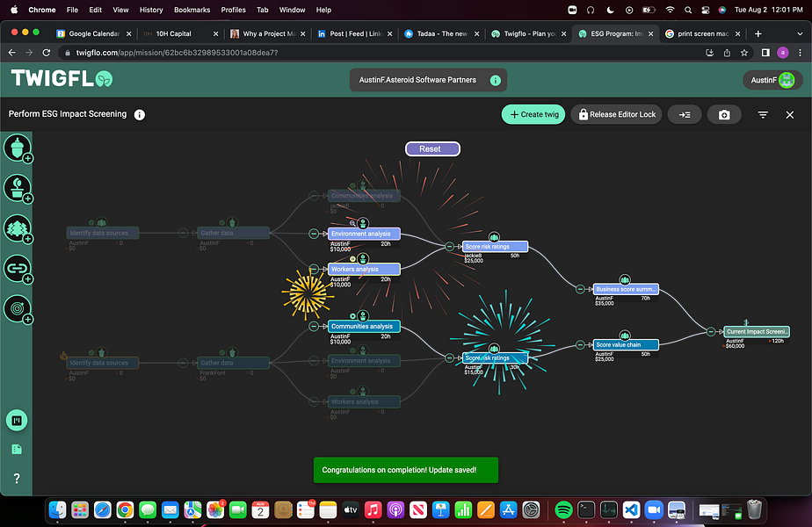Open the kanban board view icon
Screen dimensions: 812x527
pyautogui.click(x=17, y=421)
